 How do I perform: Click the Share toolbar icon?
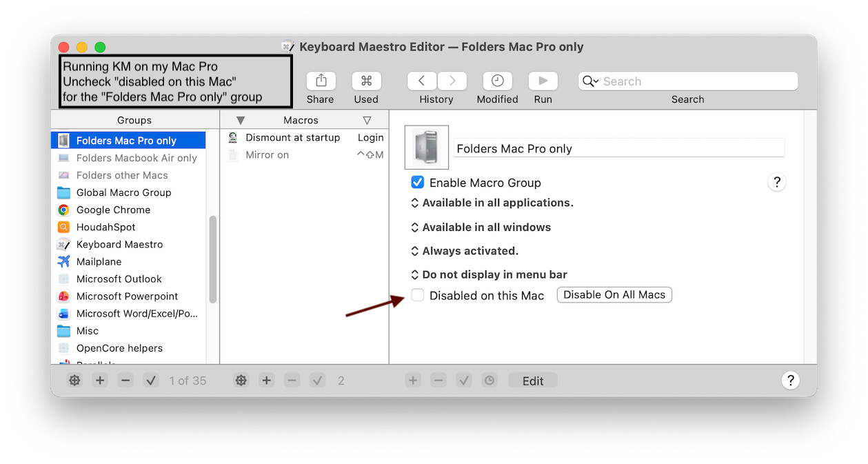(321, 81)
